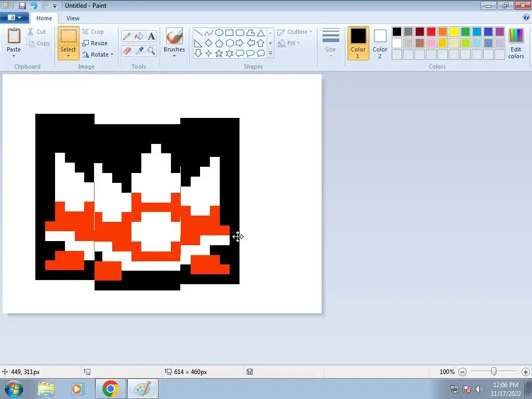
Task: Choose the Left arrow shape
Action: (x=250, y=43)
